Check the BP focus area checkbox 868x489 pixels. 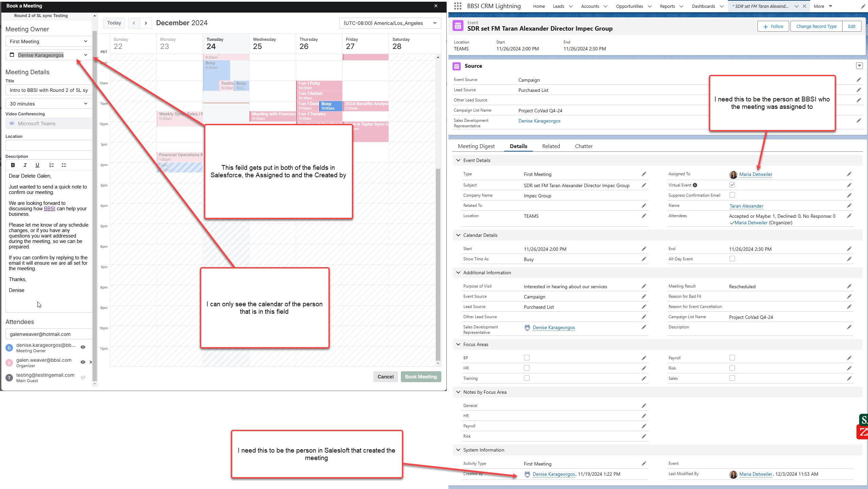527,358
